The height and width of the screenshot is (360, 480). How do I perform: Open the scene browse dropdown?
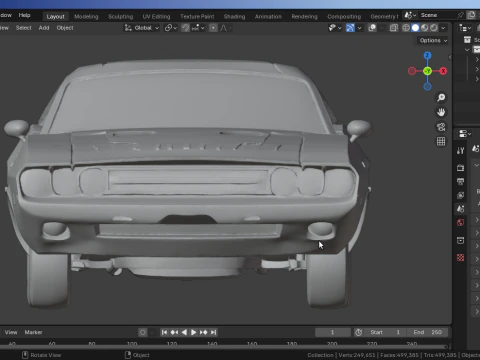coord(410,15)
